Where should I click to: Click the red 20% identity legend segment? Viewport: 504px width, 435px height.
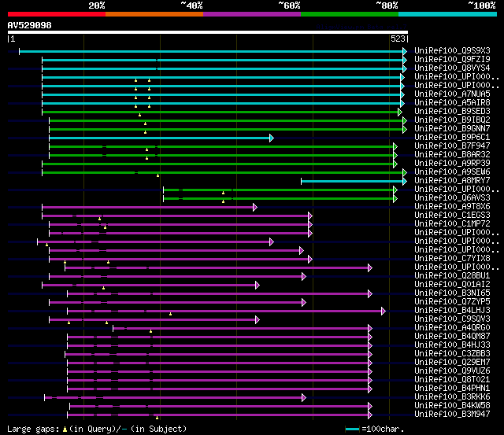click(x=57, y=14)
